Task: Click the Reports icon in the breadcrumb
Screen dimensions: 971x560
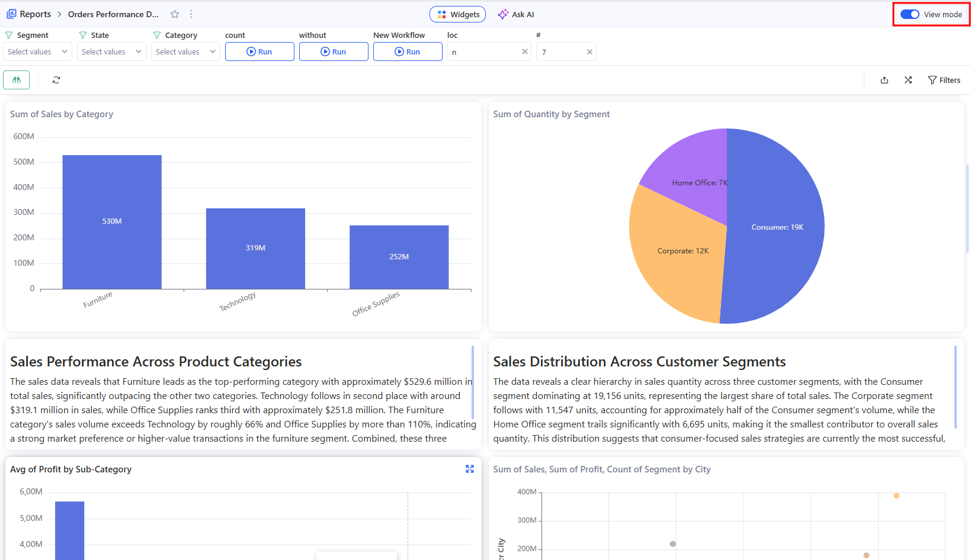Action: [11, 13]
